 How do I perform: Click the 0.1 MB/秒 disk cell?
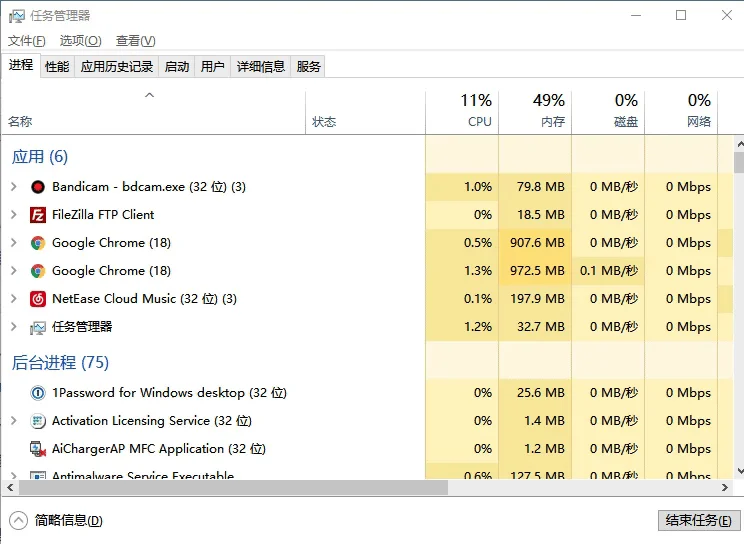click(x=609, y=271)
